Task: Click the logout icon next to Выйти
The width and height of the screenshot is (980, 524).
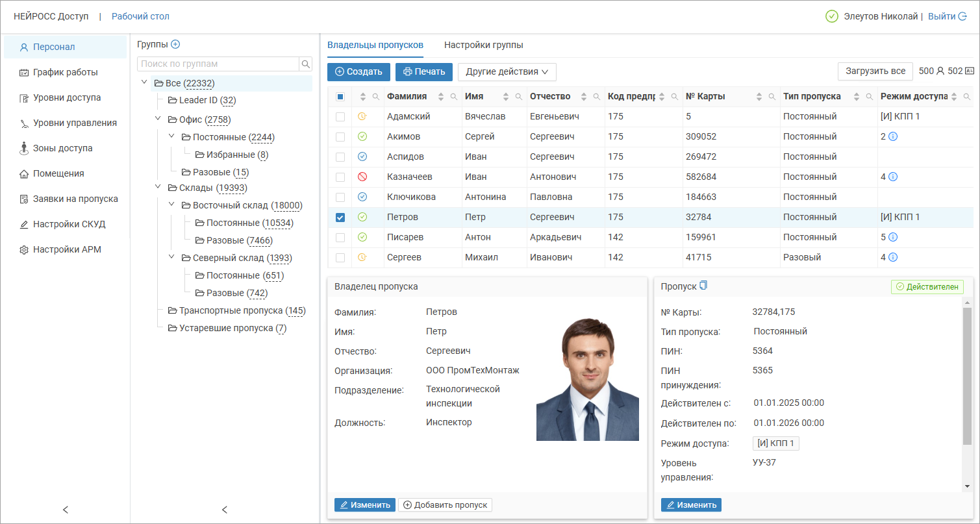Action: point(962,16)
